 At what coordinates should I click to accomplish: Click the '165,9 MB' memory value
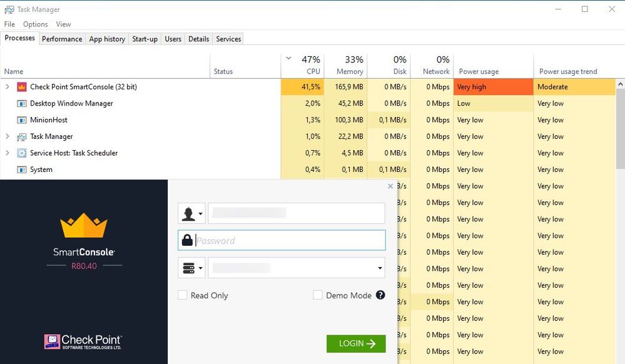(348, 87)
